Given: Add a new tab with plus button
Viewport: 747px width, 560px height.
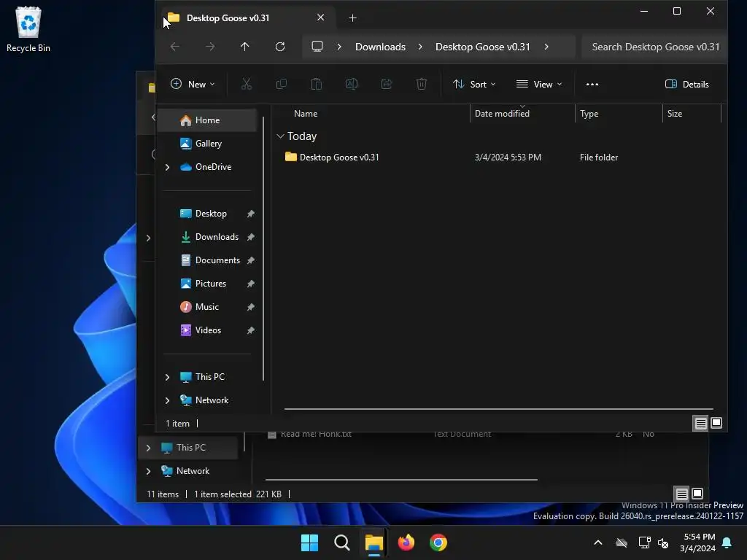Looking at the screenshot, I should (x=352, y=18).
